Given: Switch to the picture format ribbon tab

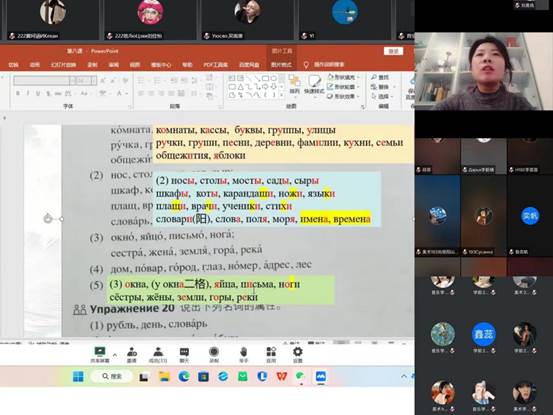Looking at the screenshot, I should 281,65.
